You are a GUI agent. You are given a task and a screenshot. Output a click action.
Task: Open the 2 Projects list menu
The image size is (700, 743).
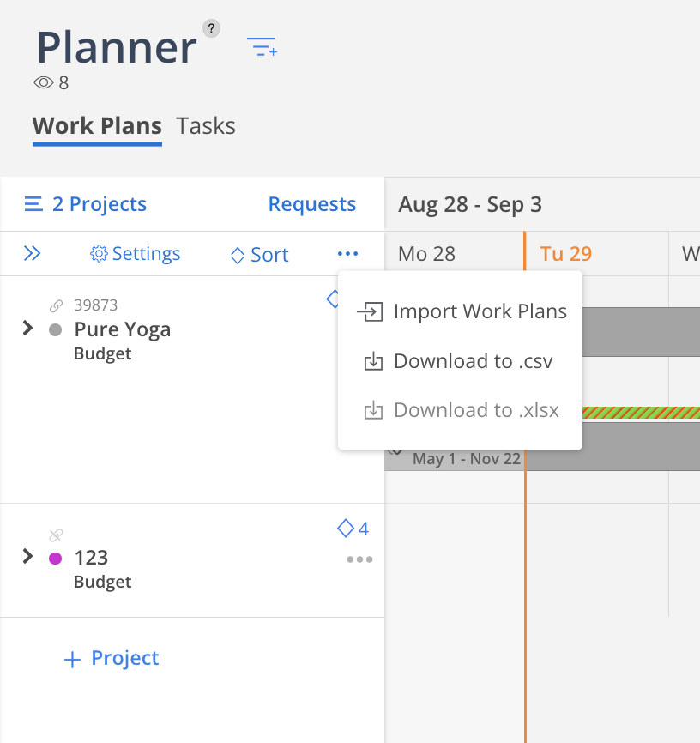[86, 204]
